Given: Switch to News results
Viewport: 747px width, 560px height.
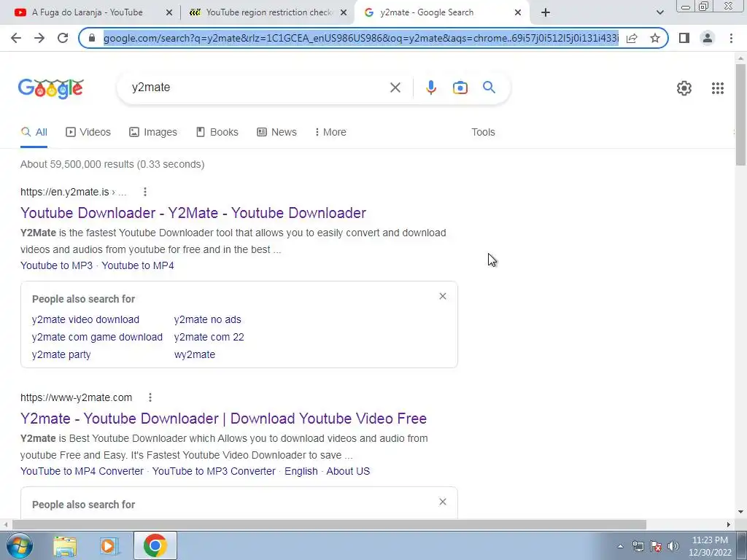Looking at the screenshot, I should point(276,133).
